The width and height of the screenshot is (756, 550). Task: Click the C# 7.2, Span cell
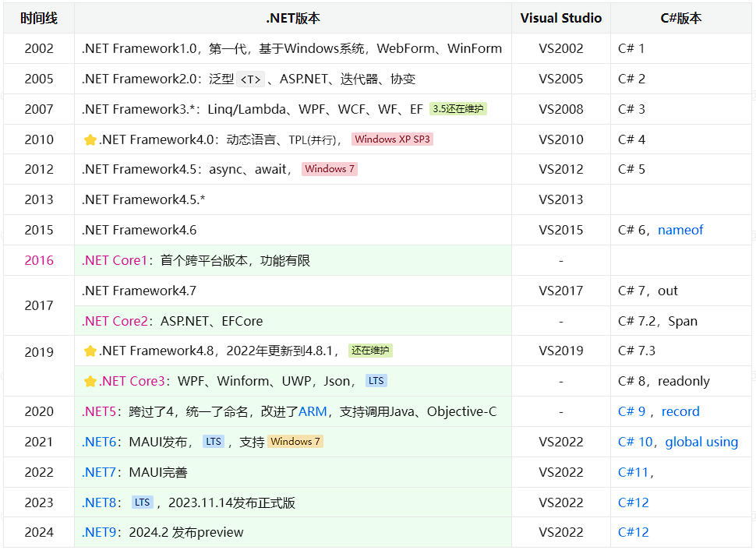coord(680,321)
